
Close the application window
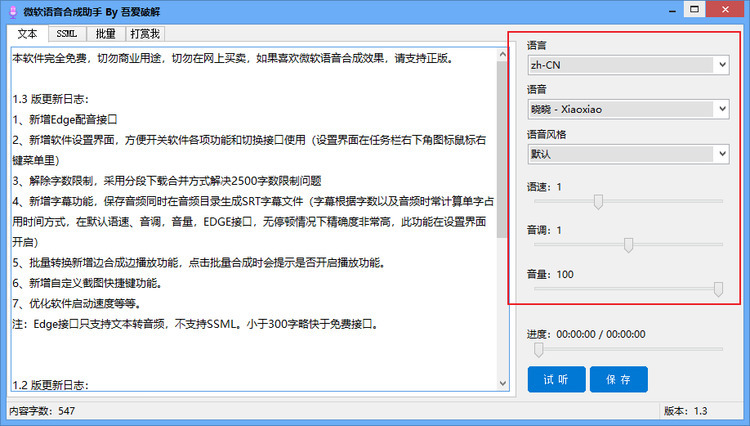pyautogui.click(x=725, y=10)
